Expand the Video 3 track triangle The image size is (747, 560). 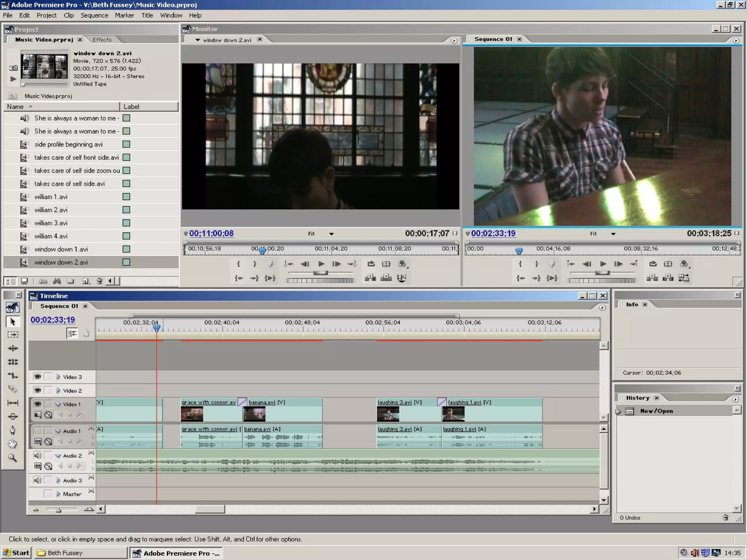(58, 377)
